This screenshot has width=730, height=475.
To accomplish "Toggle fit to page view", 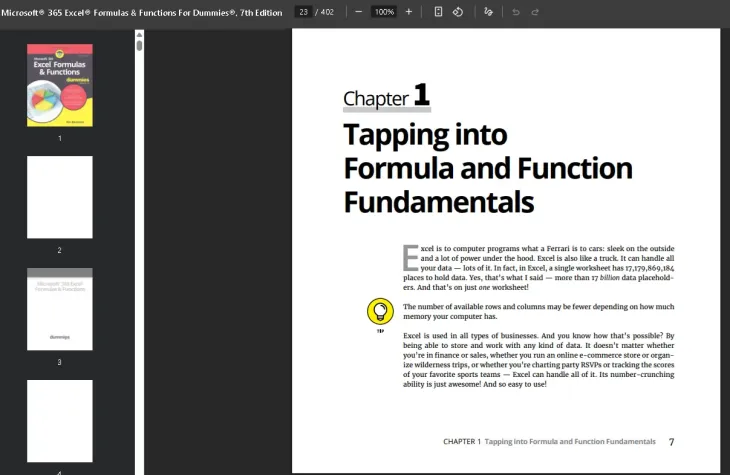I will coord(438,12).
